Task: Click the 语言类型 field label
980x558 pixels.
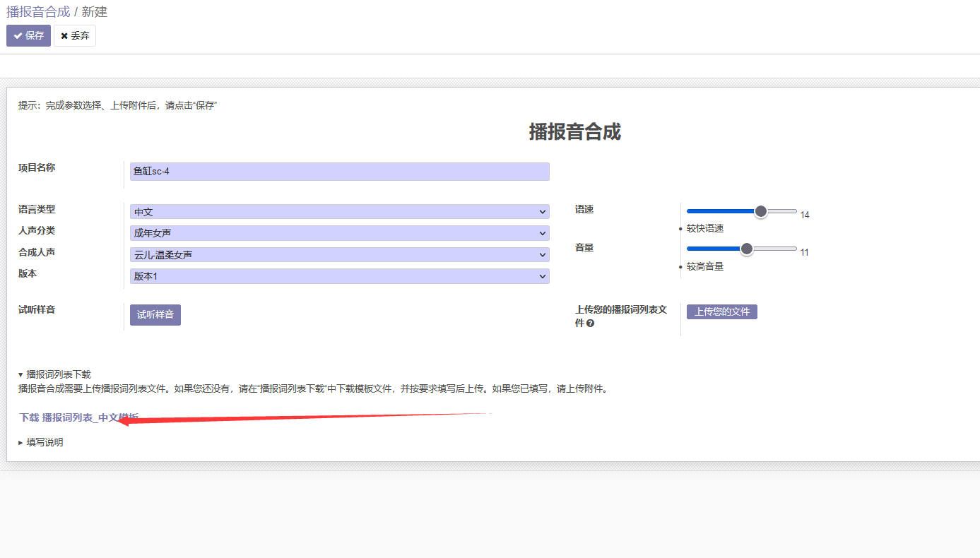Action: [37, 210]
